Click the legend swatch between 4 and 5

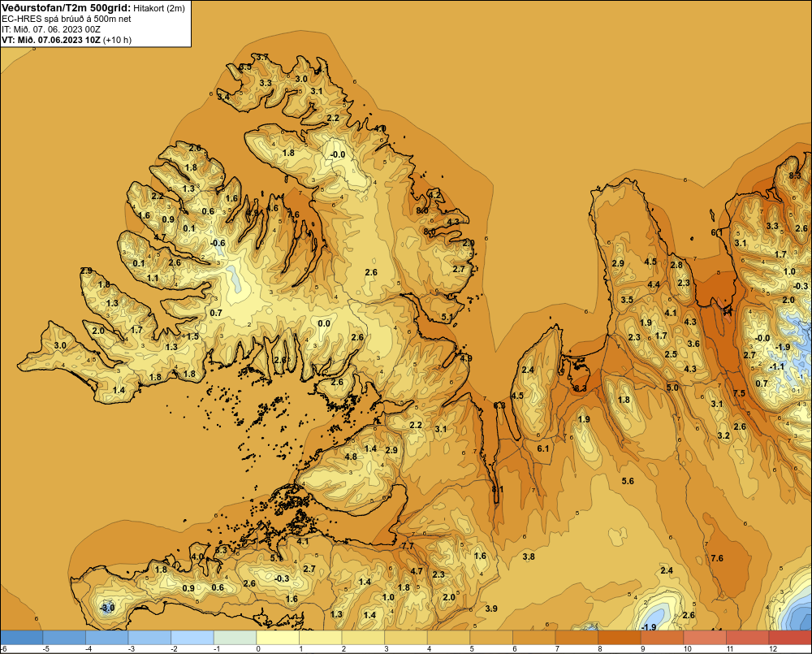(x=448, y=637)
